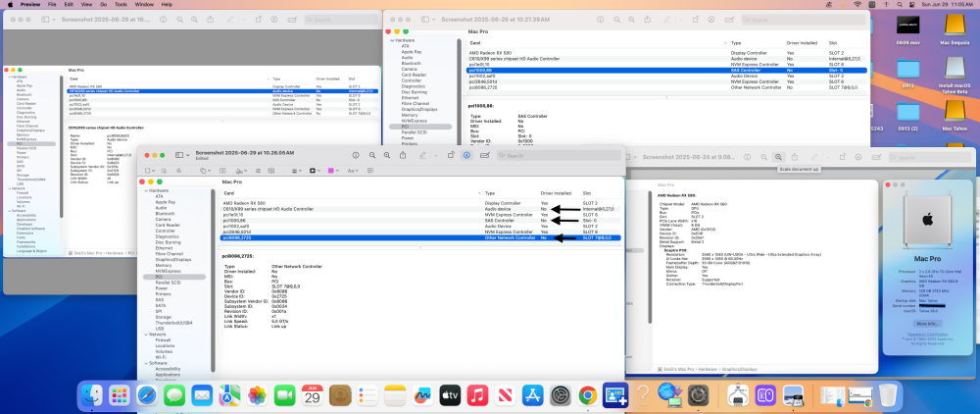Click the highlighted zoom-in icon in 06-24 window
The image size is (980, 414).
(x=778, y=158)
